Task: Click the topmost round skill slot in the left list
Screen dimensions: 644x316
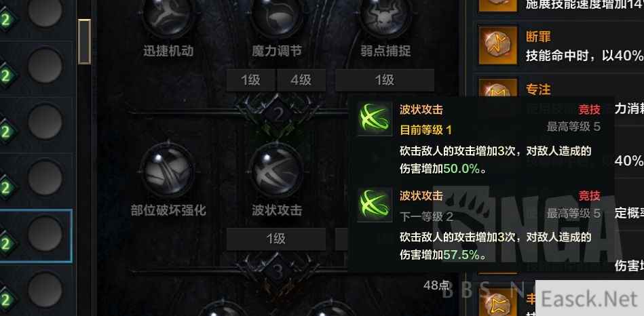Action: [45, 12]
